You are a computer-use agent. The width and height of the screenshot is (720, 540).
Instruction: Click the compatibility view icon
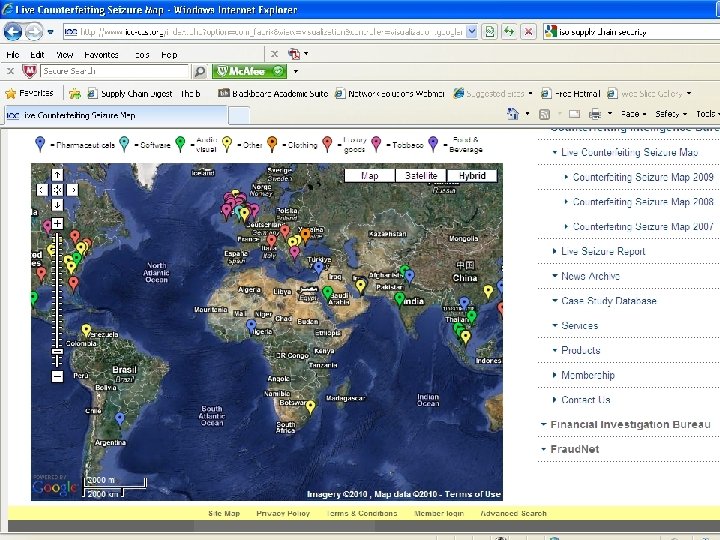490,32
